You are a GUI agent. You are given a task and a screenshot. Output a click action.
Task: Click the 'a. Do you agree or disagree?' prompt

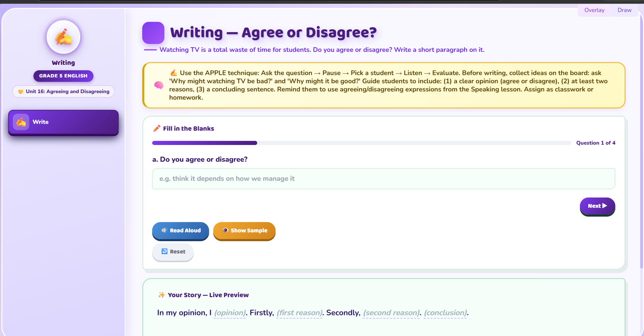(x=200, y=159)
